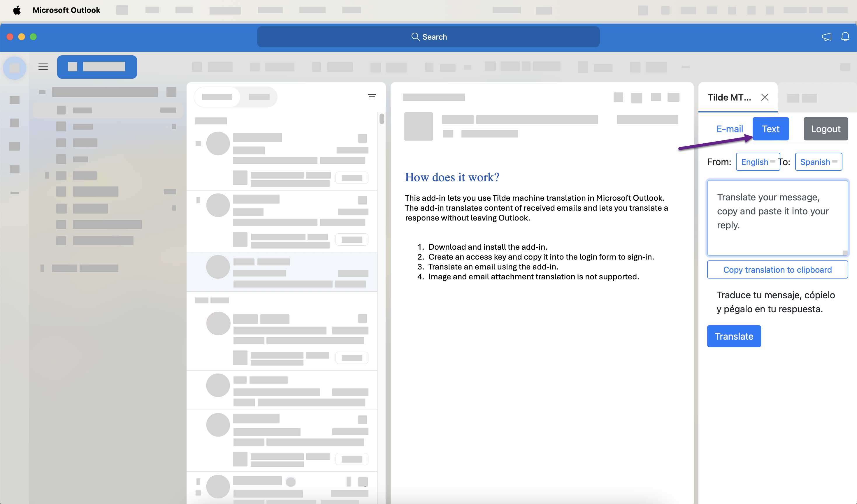Expand the From language dropdown
This screenshot has width=857, height=504.
(756, 161)
